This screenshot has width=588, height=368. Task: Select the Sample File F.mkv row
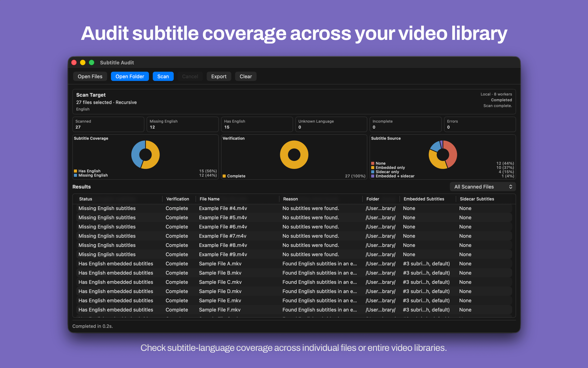[x=294, y=310]
